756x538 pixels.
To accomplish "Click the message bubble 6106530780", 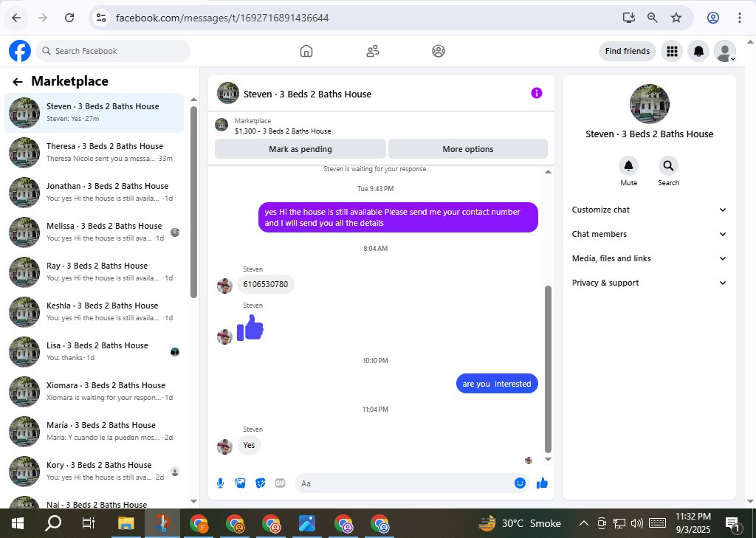I will (x=266, y=284).
